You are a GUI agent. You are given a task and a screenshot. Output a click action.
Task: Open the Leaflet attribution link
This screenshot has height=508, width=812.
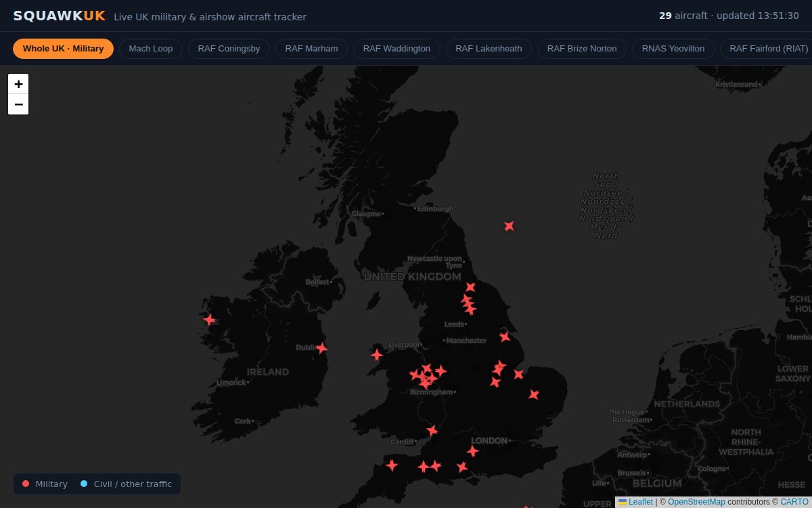click(635, 502)
